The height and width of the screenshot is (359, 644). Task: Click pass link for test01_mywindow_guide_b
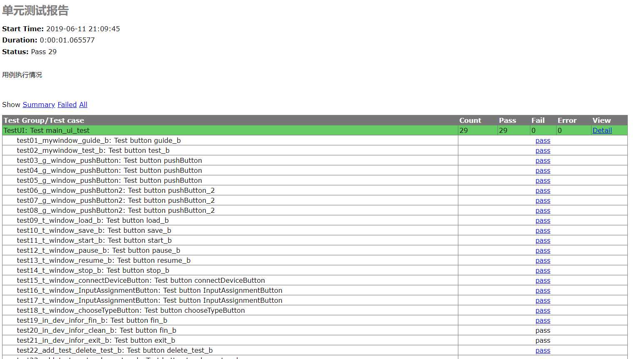tap(543, 140)
